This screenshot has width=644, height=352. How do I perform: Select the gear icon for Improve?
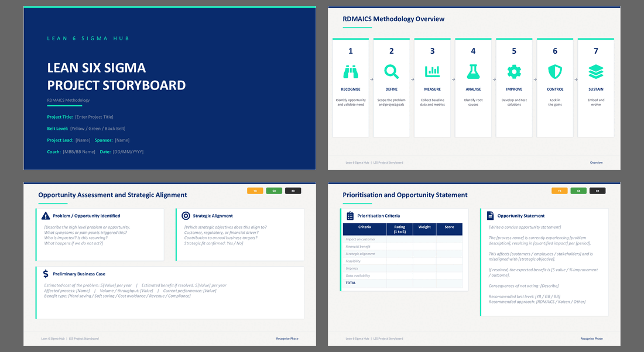[x=514, y=72]
